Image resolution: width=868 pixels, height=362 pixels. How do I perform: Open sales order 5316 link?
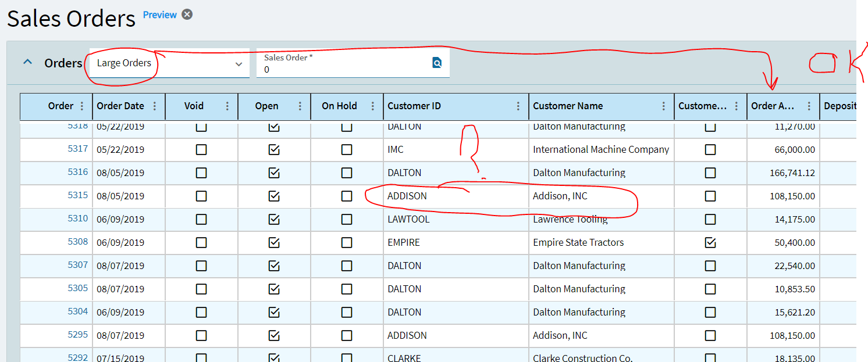point(77,172)
